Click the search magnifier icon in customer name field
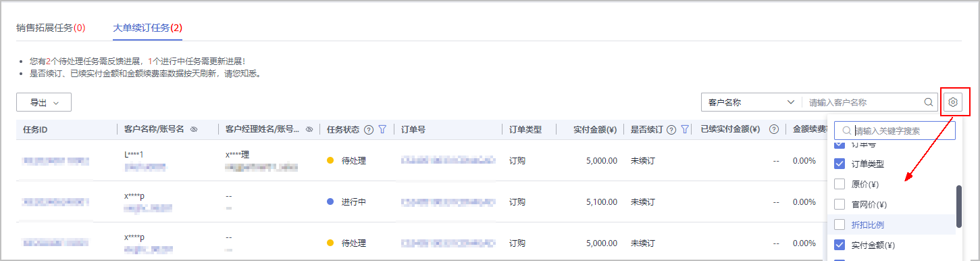This screenshot has width=980, height=261. tap(928, 102)
